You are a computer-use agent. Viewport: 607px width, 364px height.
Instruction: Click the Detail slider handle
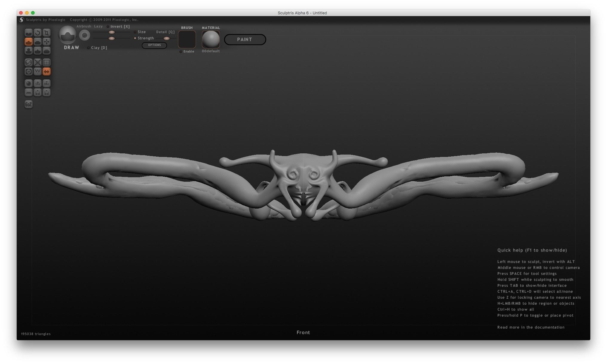coord(167,38)
